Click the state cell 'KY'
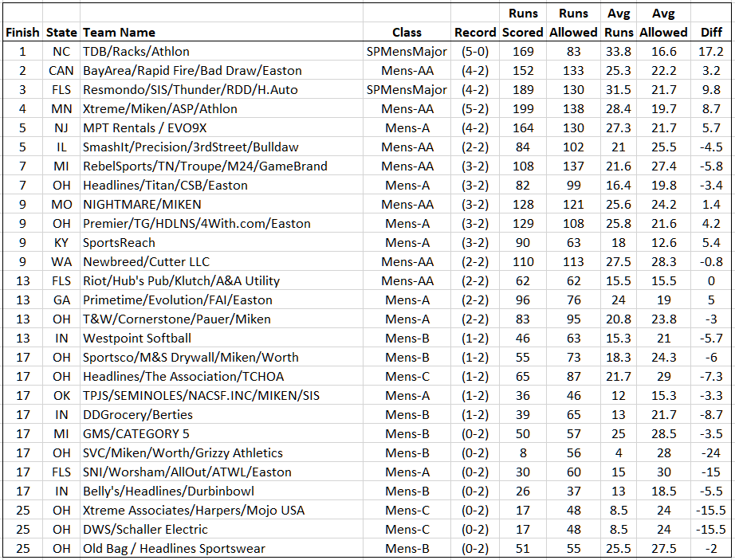Screen dimensions: 735x560 tap(61, 243)
